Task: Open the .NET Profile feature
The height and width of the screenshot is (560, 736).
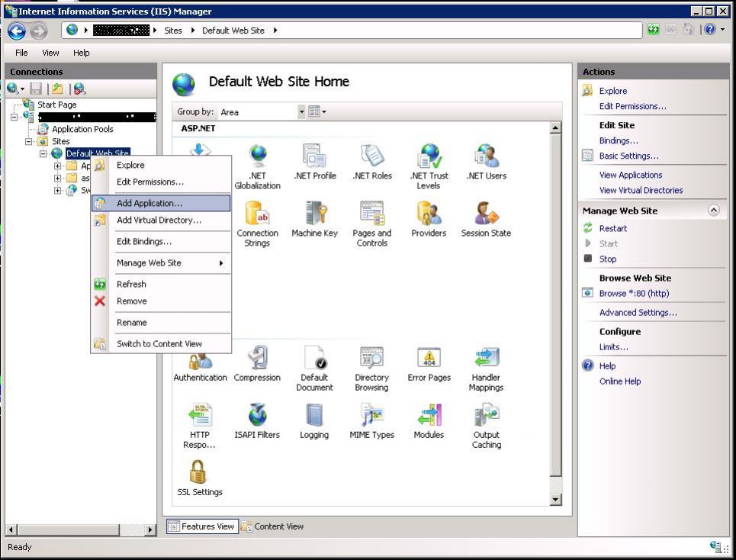Action: 314,162
